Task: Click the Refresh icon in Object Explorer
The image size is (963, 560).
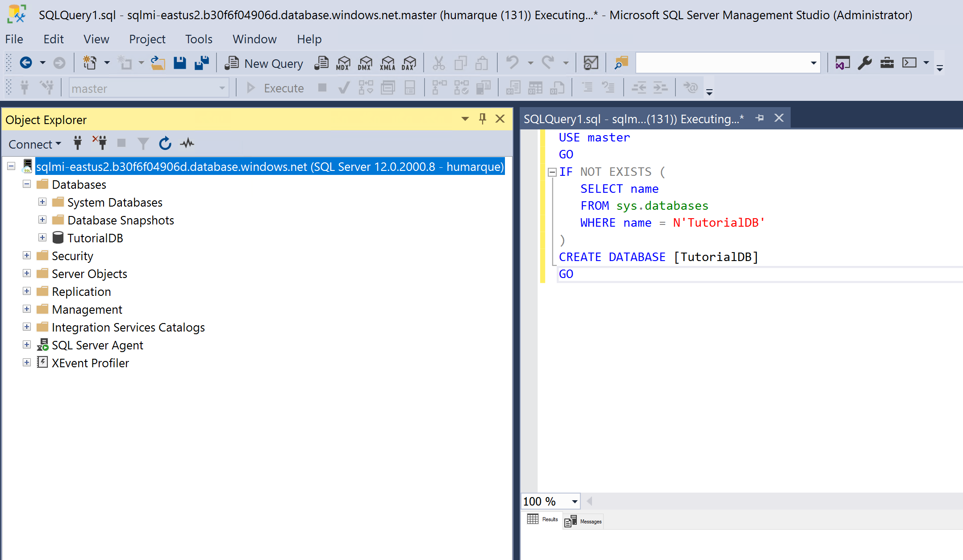Action: coord(165,144)
